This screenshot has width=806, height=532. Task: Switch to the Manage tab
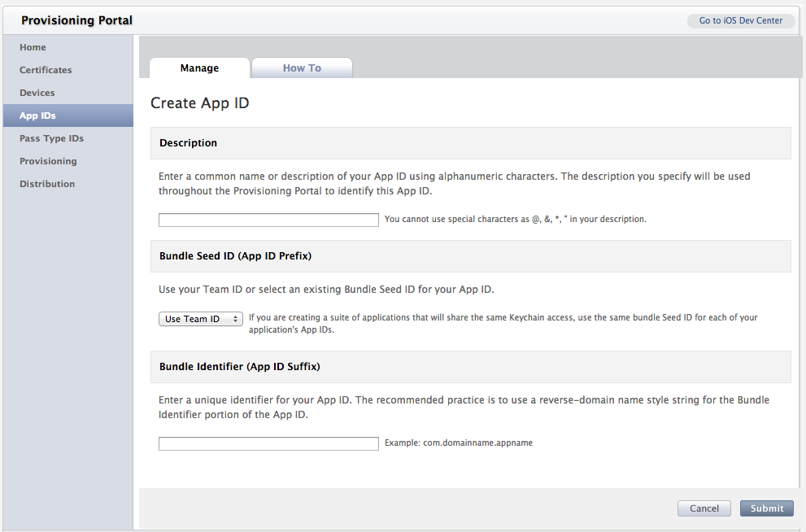[x=199, y=68]
